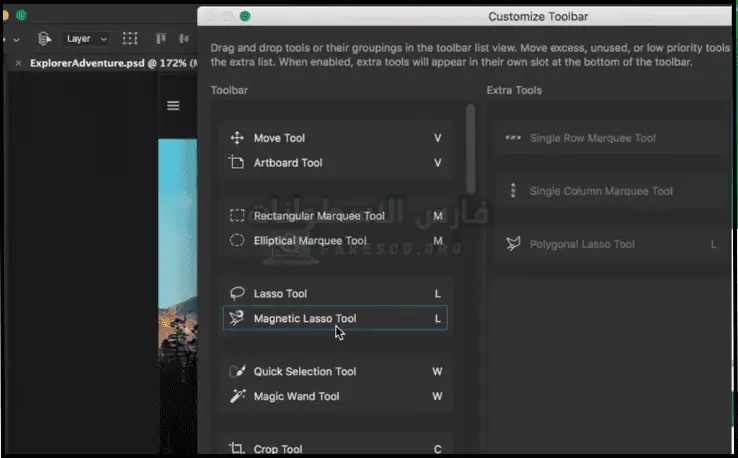Toggle the show transform controls icon
This screenshot has width=738, height=458.
(130, 39)
